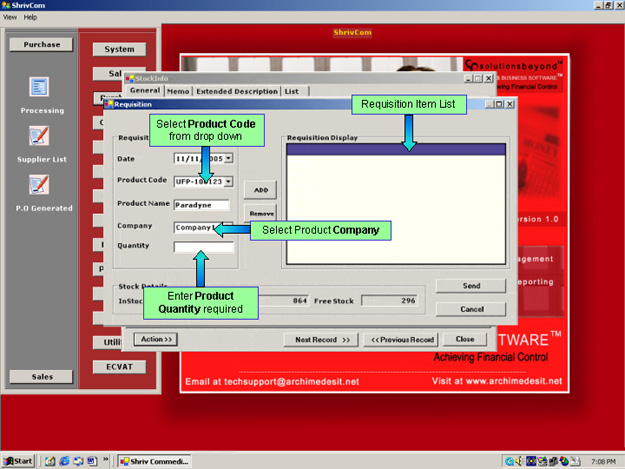This screenshot has height=469, width=625.
Task: Click the Send button
Action: tap(471, 286)
